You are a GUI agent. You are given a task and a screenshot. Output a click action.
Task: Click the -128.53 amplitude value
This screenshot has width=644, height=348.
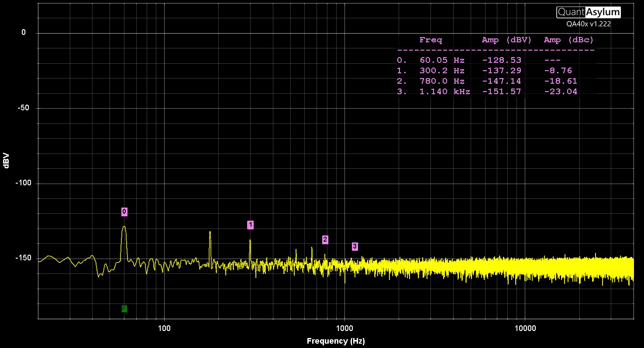[x=501, y=60]
